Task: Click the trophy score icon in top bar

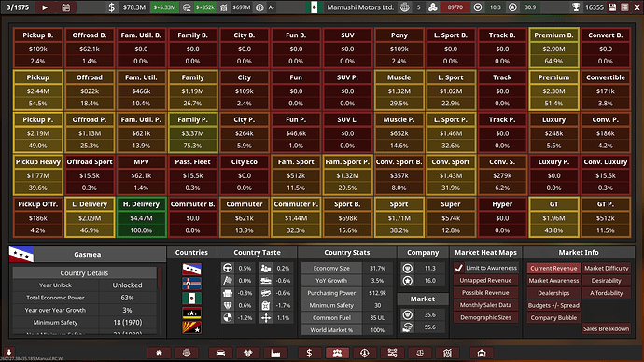Action: pyautogui.click(x=576, y=7)
